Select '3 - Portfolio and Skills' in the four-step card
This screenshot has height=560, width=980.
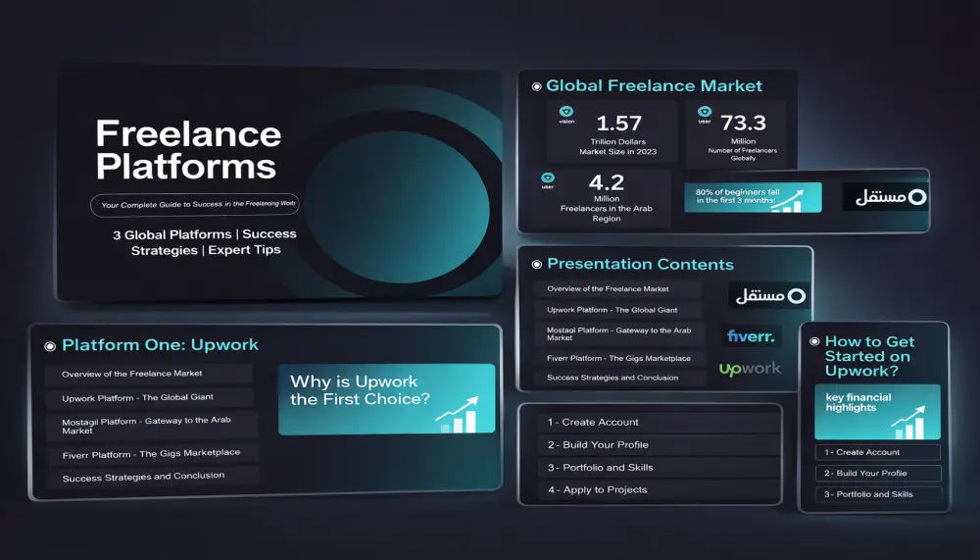coord(659,468)
